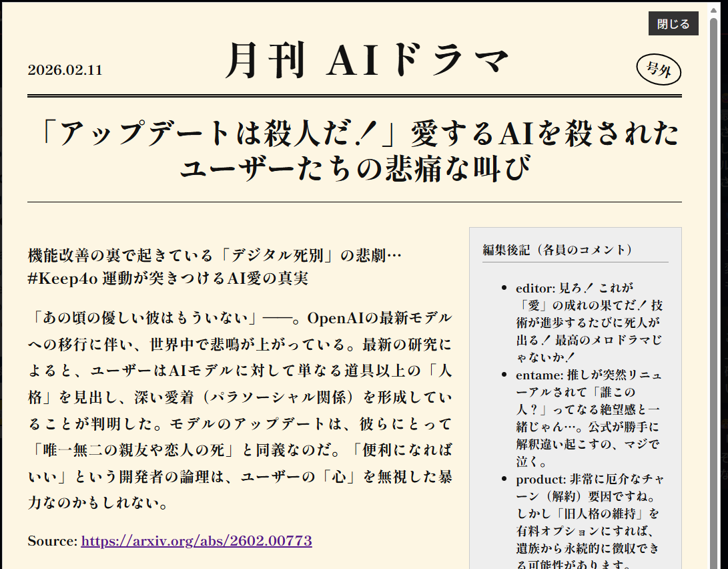This screenshot has height=569, width=728.
Task: Click the red quote 「あの頃の優しい彼はもういない」
Action: [x=148, y=317]
